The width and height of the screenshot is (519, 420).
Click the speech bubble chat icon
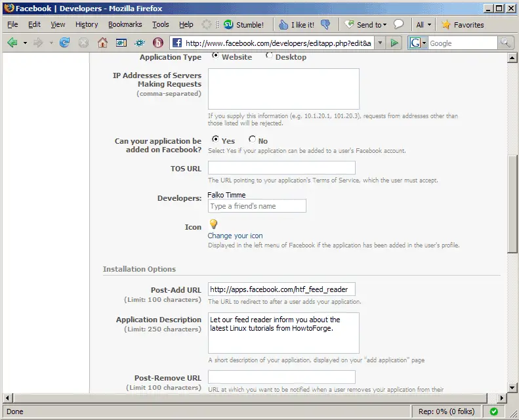[x=398, y=24]
